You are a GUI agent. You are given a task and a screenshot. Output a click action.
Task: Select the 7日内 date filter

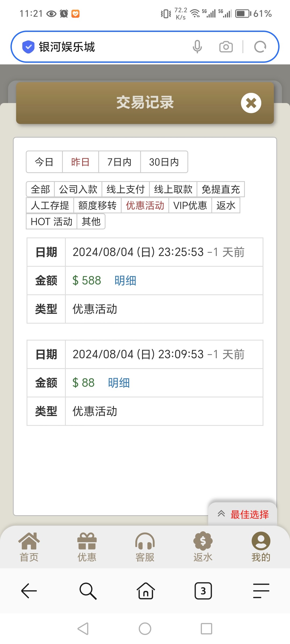[119, 162]
